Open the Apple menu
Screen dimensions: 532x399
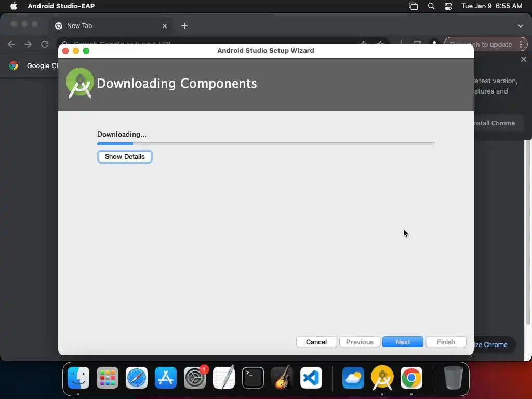coord(14,6)
